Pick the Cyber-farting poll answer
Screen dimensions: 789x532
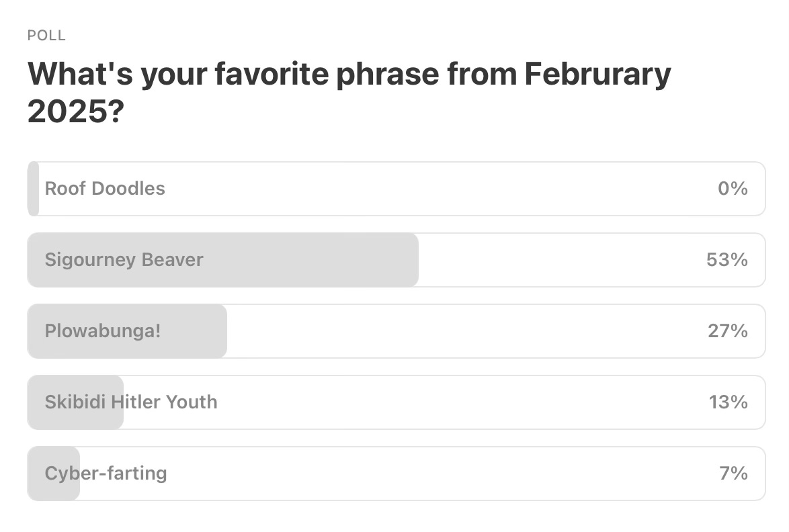(397, 473)
